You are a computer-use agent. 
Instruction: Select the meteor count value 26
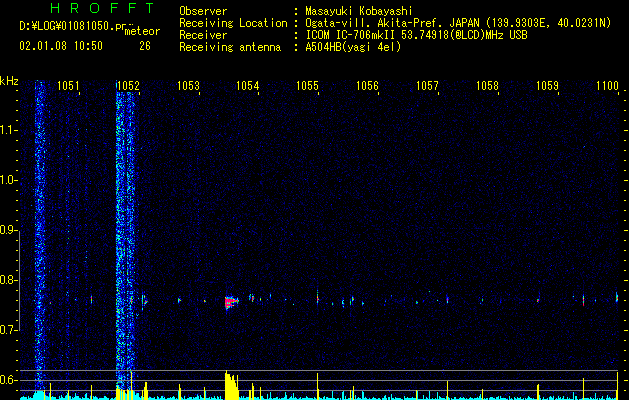[x=145, y=46]
